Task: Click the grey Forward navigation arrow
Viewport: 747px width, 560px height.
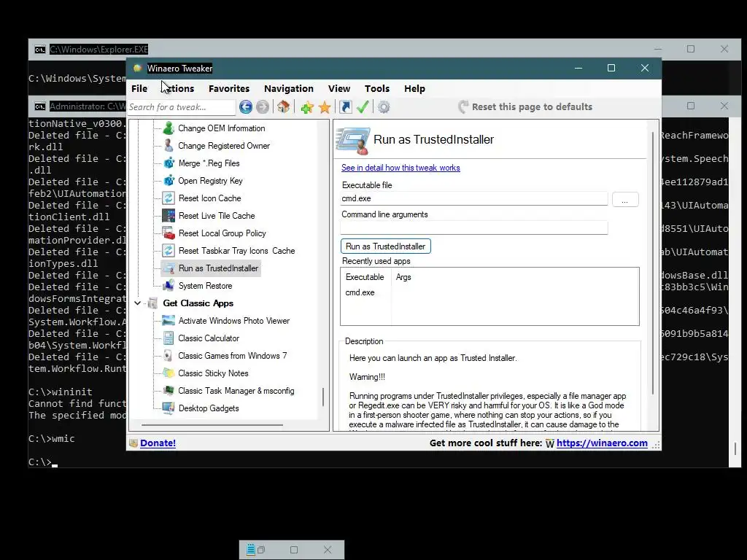Action: (x=263, y=107)
